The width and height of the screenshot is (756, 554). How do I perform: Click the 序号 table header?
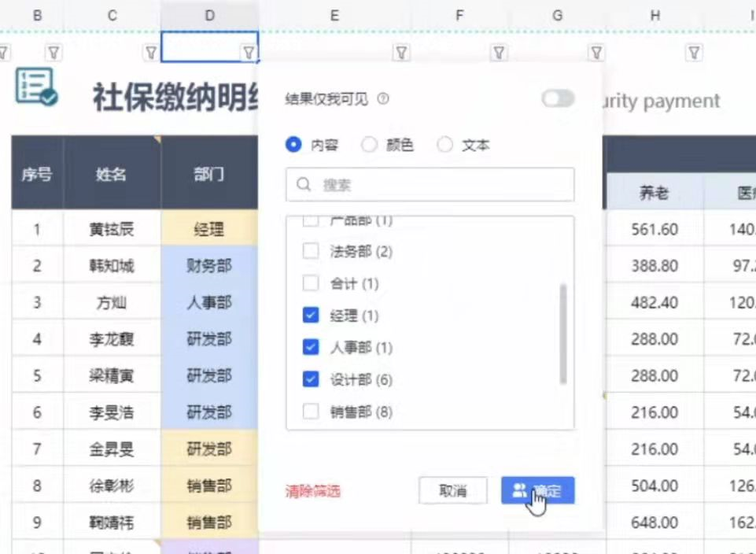coord(37,174)
